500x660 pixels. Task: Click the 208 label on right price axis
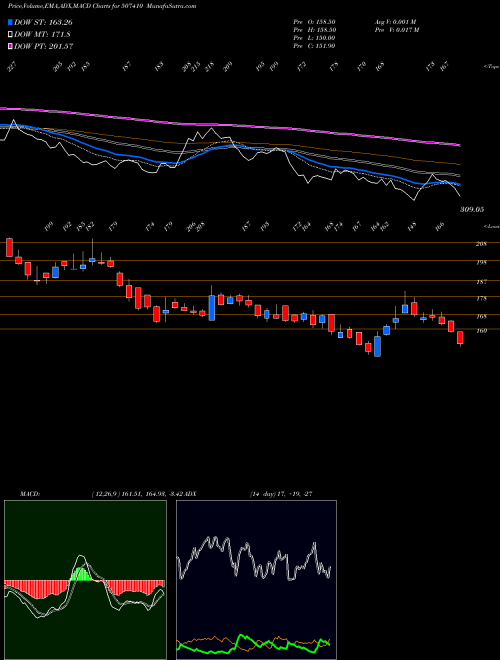[481, 244]
